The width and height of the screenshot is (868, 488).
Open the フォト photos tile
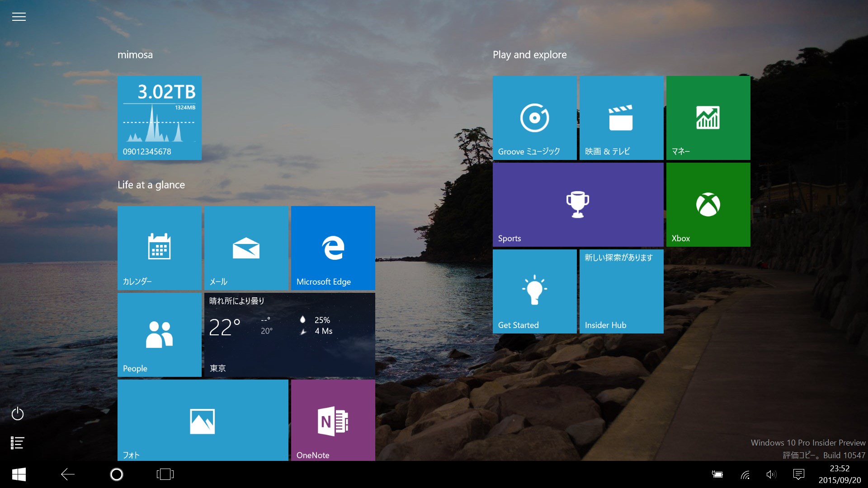(x=203, y=420)
